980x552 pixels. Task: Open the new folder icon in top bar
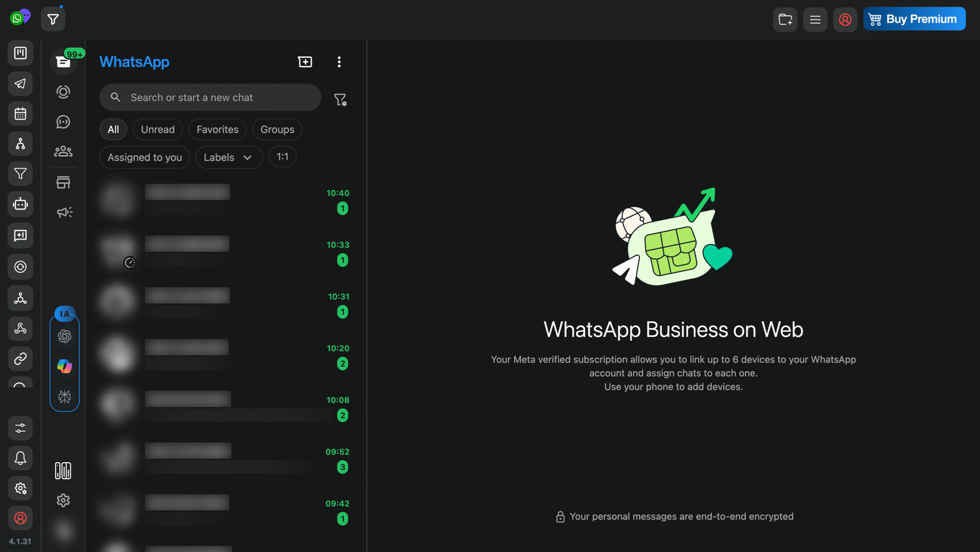[785, 20]
